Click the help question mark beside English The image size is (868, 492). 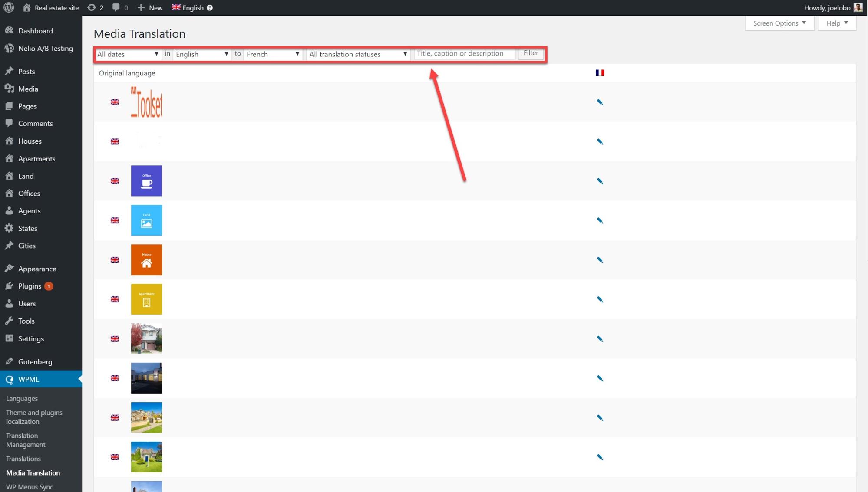(x=210, y=8)
